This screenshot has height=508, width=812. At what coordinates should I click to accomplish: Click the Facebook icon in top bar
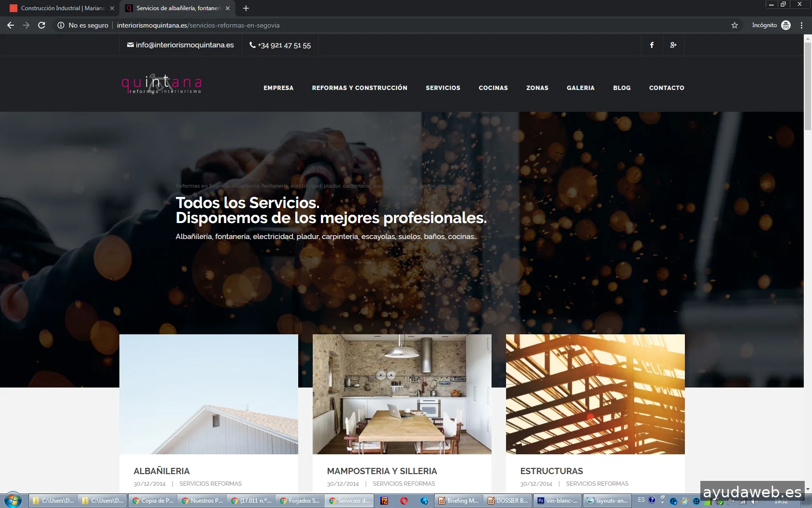pos(652,45)
